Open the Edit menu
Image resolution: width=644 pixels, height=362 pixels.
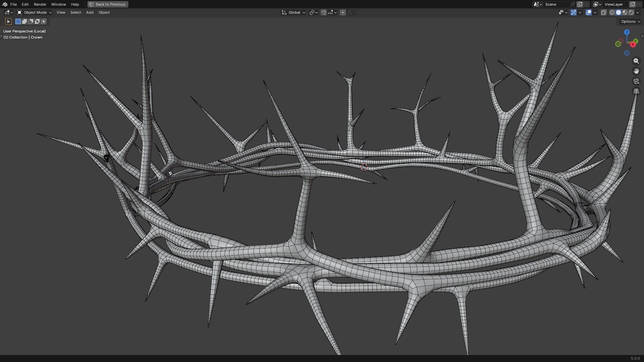click(25, 4)
